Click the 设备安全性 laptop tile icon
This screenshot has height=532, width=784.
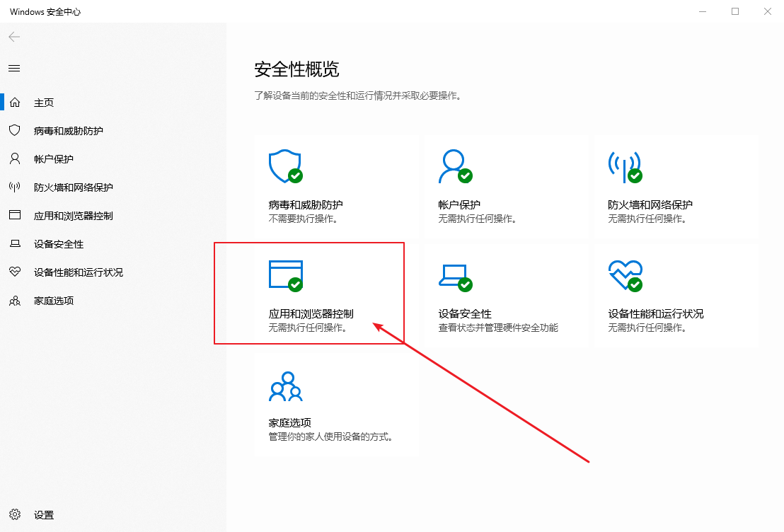[455, 274]
